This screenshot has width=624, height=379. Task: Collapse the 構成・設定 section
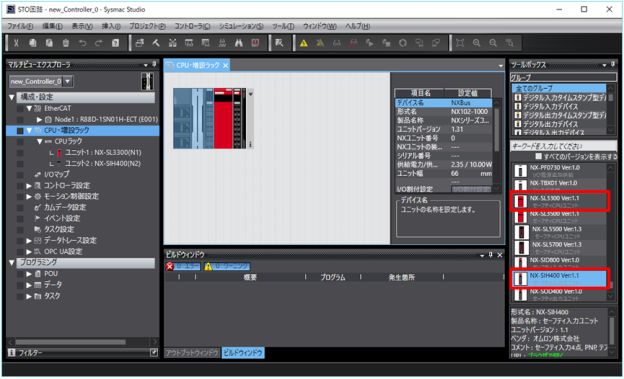click(x=12, y=97)
